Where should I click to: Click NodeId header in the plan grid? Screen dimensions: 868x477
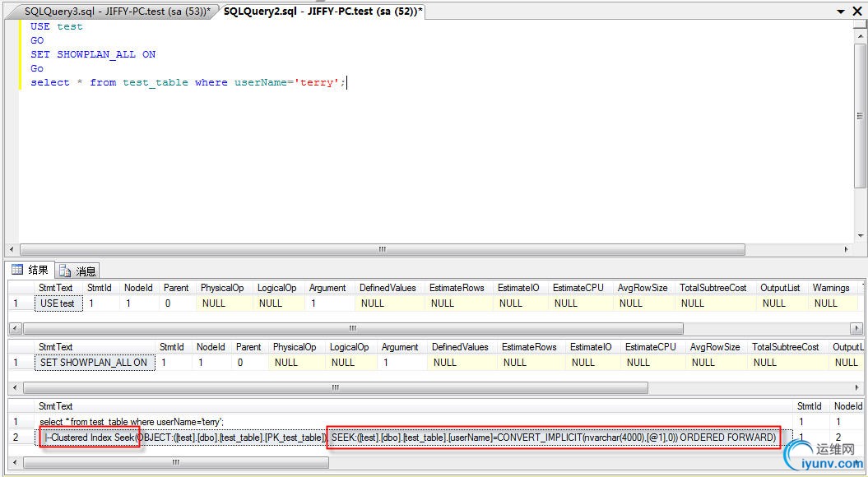click(848, 406)
